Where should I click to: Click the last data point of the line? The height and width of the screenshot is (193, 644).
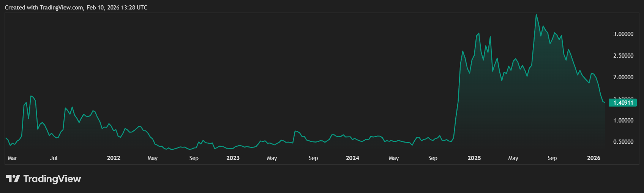[605, 102]
